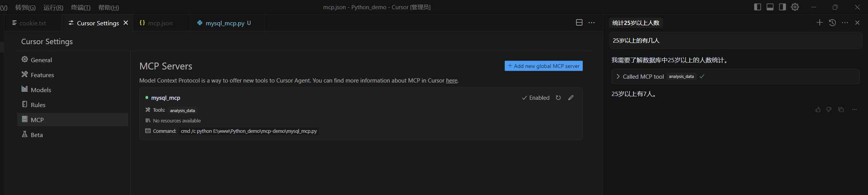The height and width of the screenshot is (195, 868).
Task: Toggle bottom panel layout icon
Action: (770, 7)
